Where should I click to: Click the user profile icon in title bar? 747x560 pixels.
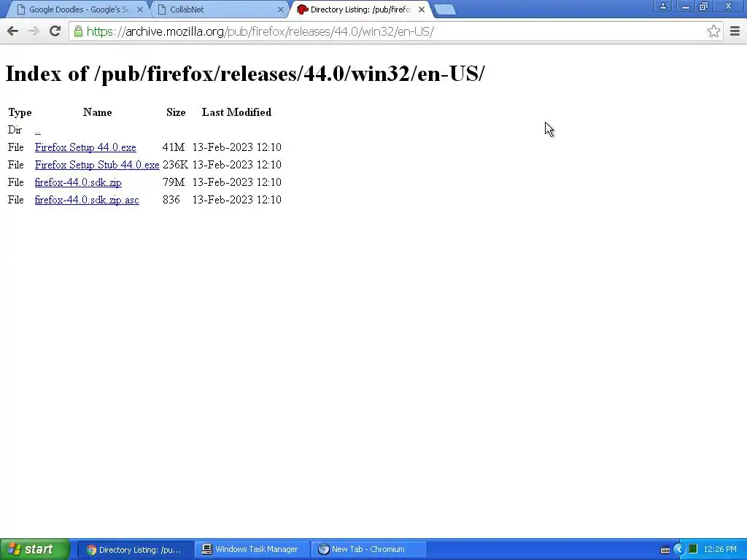[662, 6]
